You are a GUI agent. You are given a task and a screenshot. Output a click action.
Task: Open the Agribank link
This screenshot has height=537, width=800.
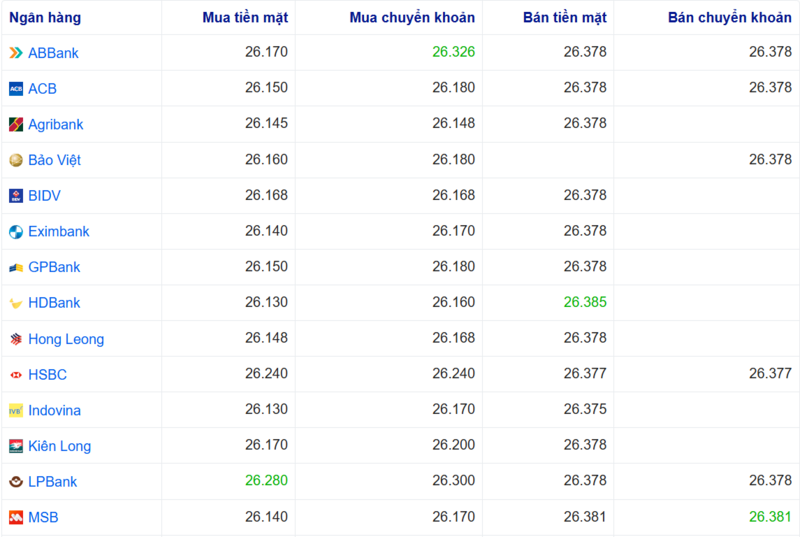(56, 124)
